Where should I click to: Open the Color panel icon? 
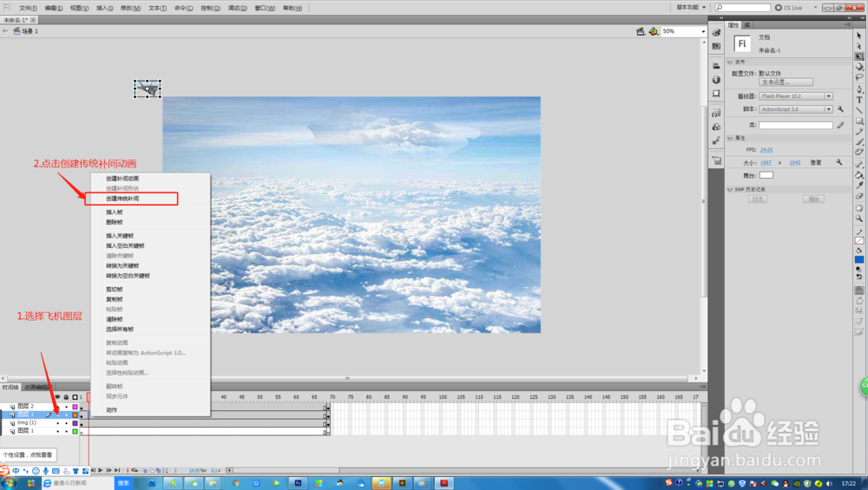tap(716, 33)
